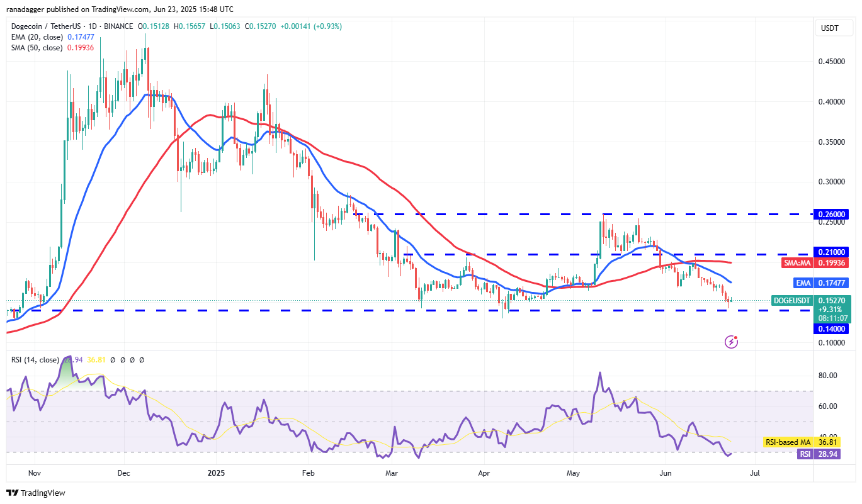This screenshot has width=862, height=504.
Task: Select the RSI (14, close) indicator legend
Action: tap(35, 360)
